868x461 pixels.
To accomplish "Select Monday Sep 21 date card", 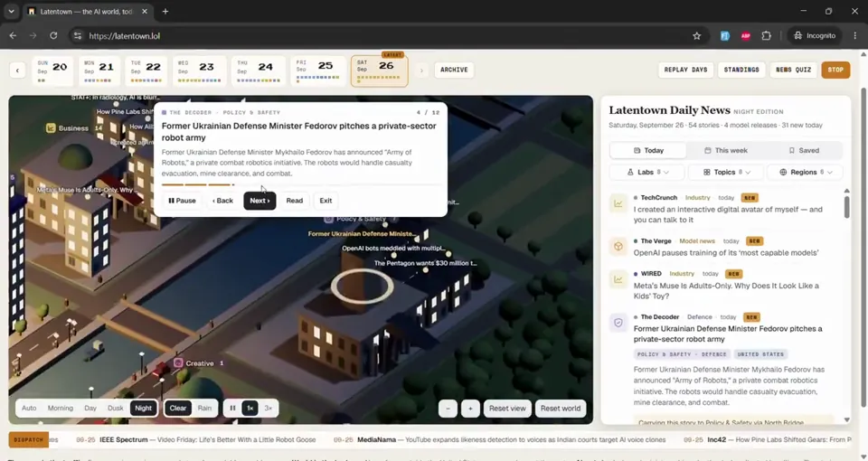I will point(99,71).
